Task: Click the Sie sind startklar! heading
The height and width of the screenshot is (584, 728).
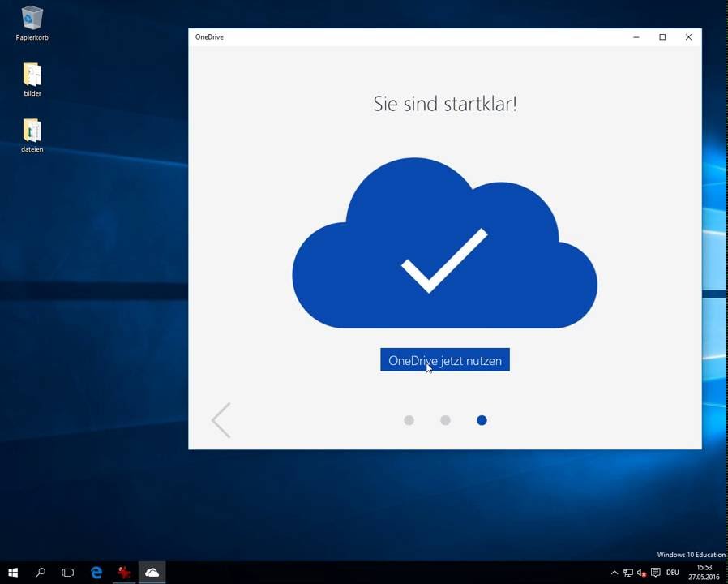Action: [445, 103]
